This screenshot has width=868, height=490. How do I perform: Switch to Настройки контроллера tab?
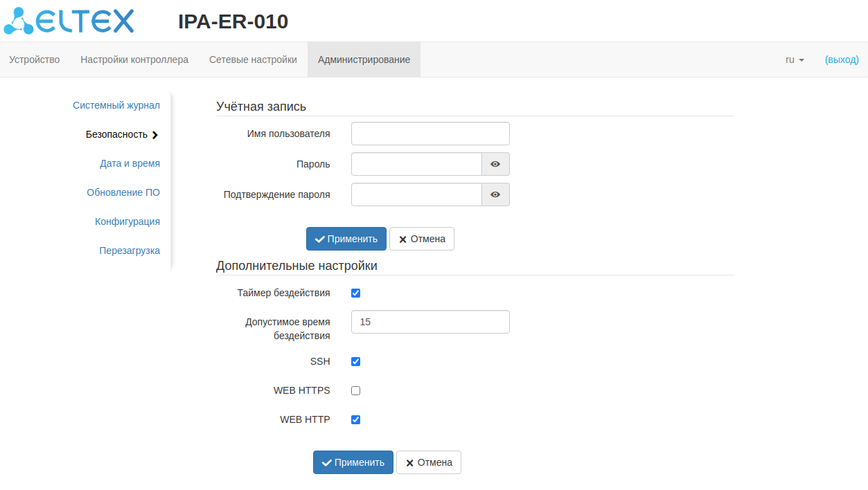pyautogui.click(x=134, y=60)
